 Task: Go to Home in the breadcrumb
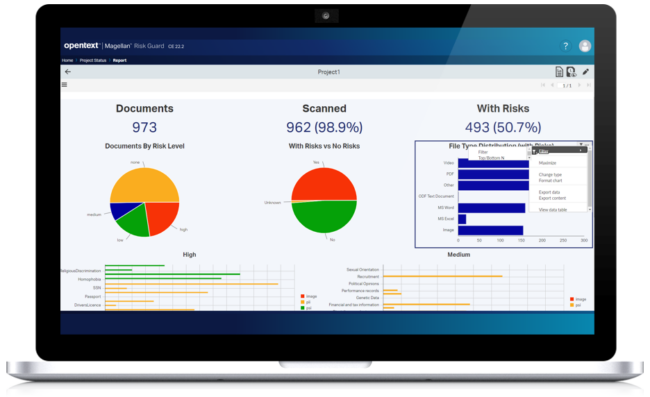pos(67,61)
